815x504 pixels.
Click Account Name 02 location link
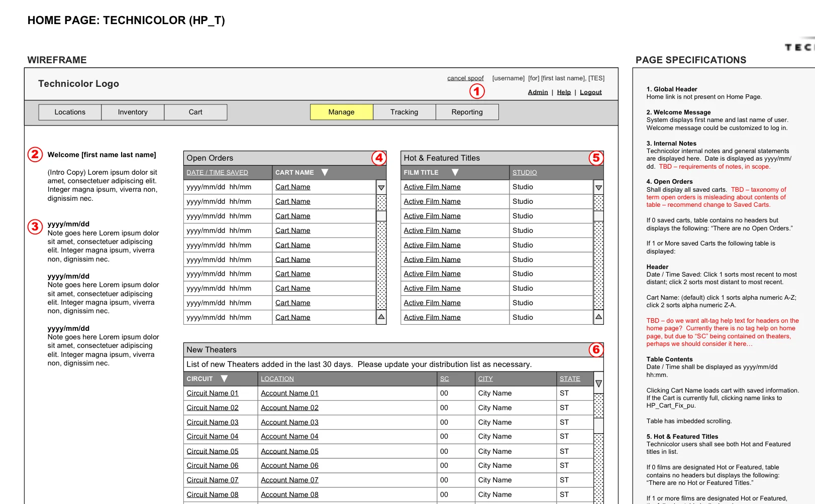coord(289,408)
